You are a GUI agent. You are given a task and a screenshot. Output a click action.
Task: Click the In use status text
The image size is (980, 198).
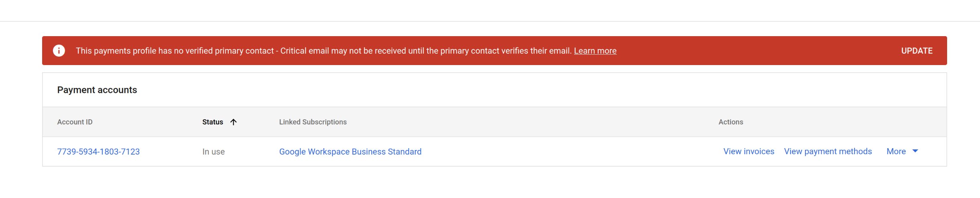(213, 152)
